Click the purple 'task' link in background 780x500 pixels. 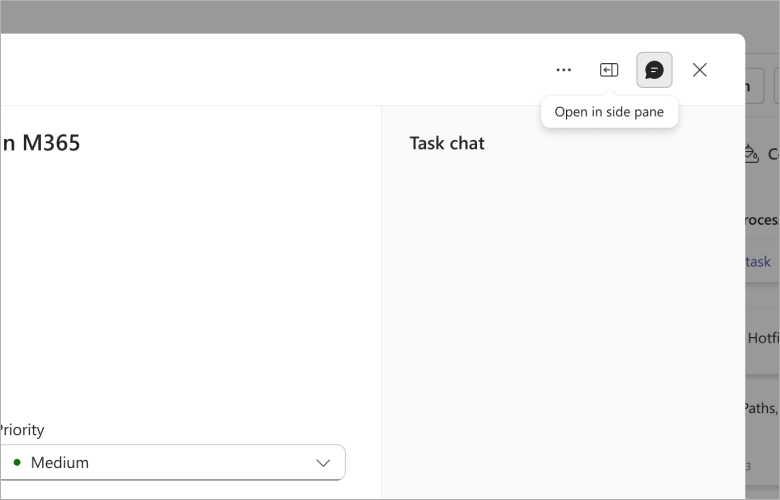coord(758,262)
